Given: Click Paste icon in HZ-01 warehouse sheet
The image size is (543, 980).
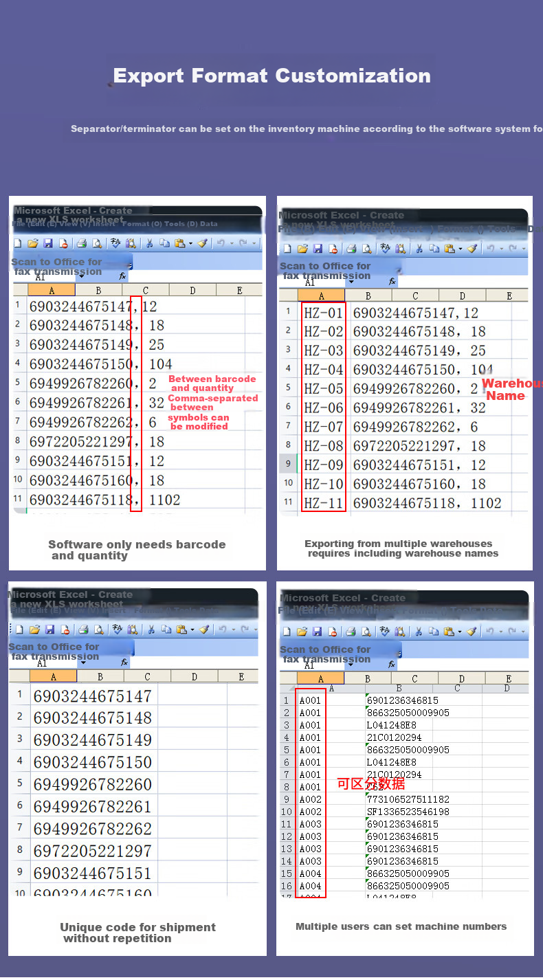Looking at the screenshot, I should click(x=450, y=249).
